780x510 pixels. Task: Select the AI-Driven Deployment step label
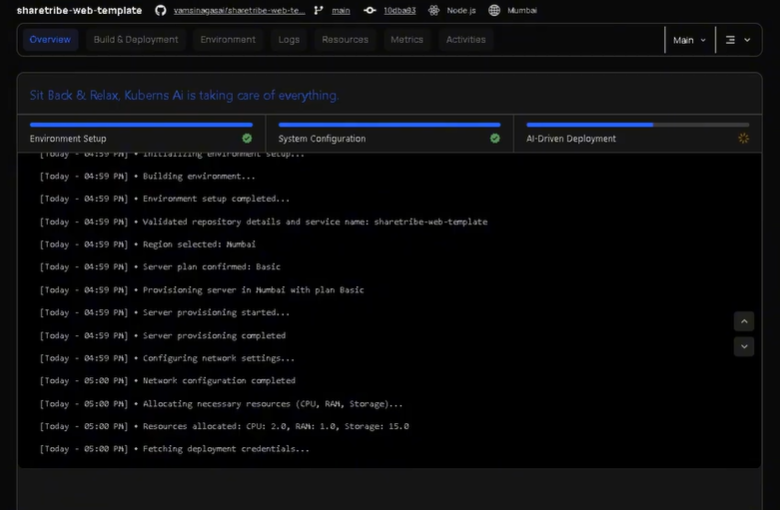(x=571, y=139)
